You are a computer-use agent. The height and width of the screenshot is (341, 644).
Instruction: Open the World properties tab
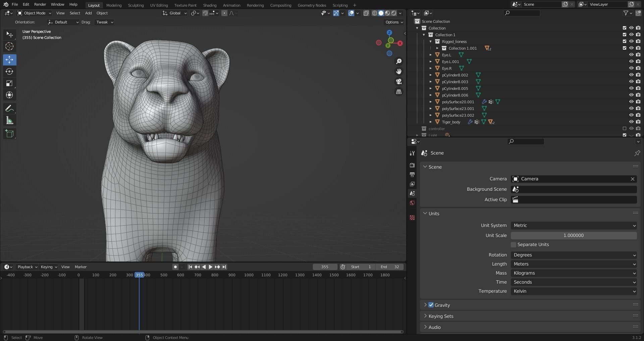click(x=412, y=203)
